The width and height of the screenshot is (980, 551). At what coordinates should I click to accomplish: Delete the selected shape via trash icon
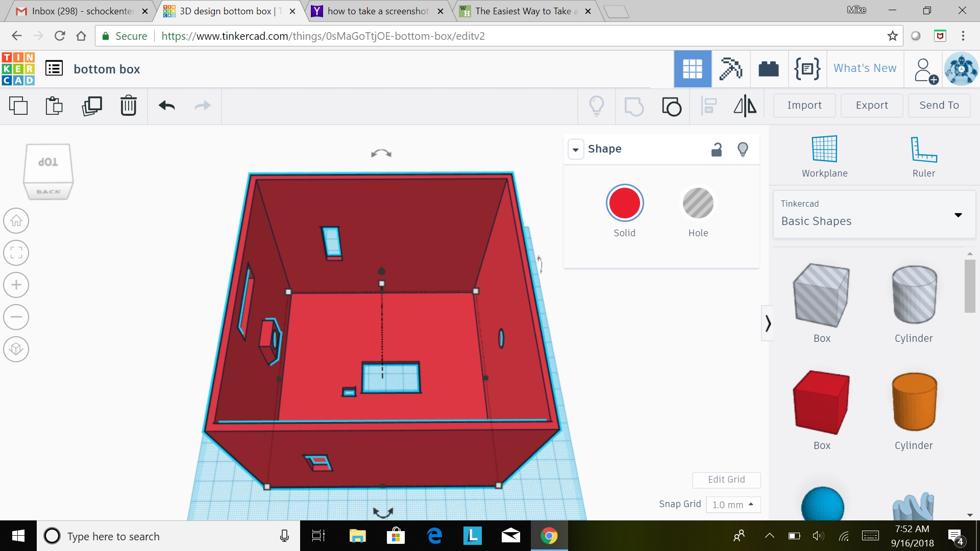[129, 106]
